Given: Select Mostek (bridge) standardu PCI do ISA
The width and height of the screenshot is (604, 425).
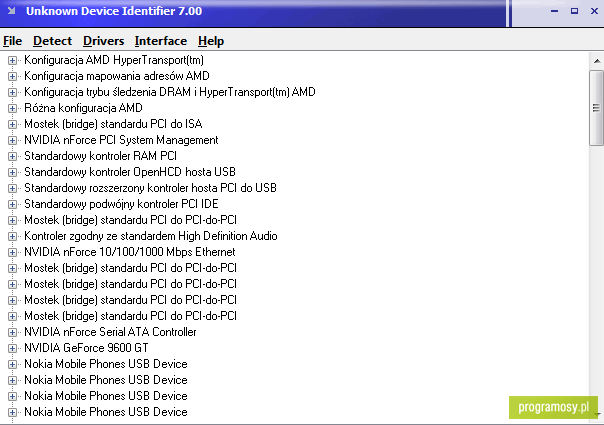Looking at the screenshot, I should coord(113,124).
